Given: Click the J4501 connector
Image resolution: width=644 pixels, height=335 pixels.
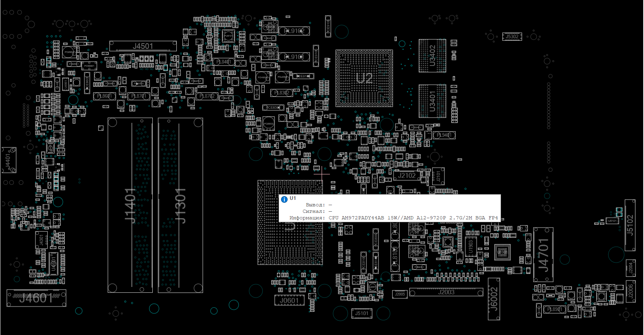Looking at the screenshot, I should point(143,46).
